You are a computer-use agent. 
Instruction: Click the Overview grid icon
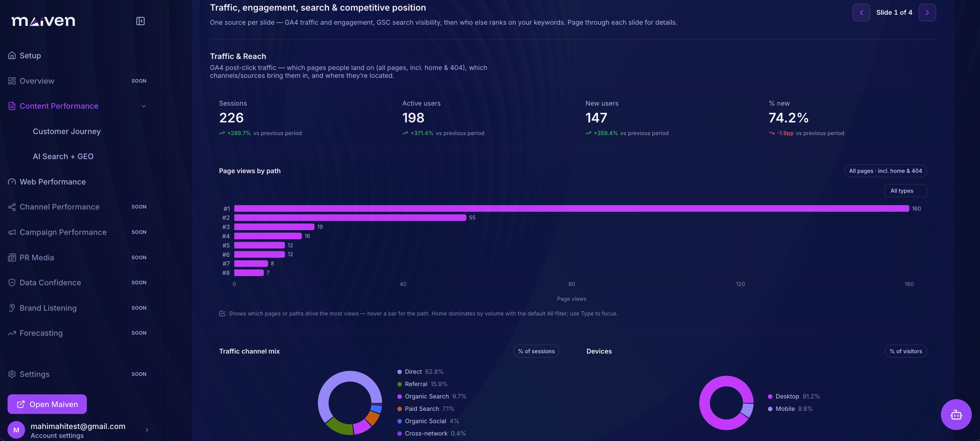point(12,81)
